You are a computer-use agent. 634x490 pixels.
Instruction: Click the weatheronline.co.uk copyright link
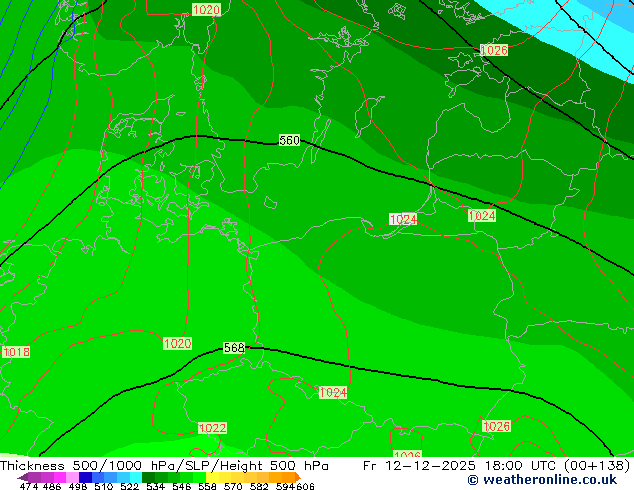[x=548, y=481]
